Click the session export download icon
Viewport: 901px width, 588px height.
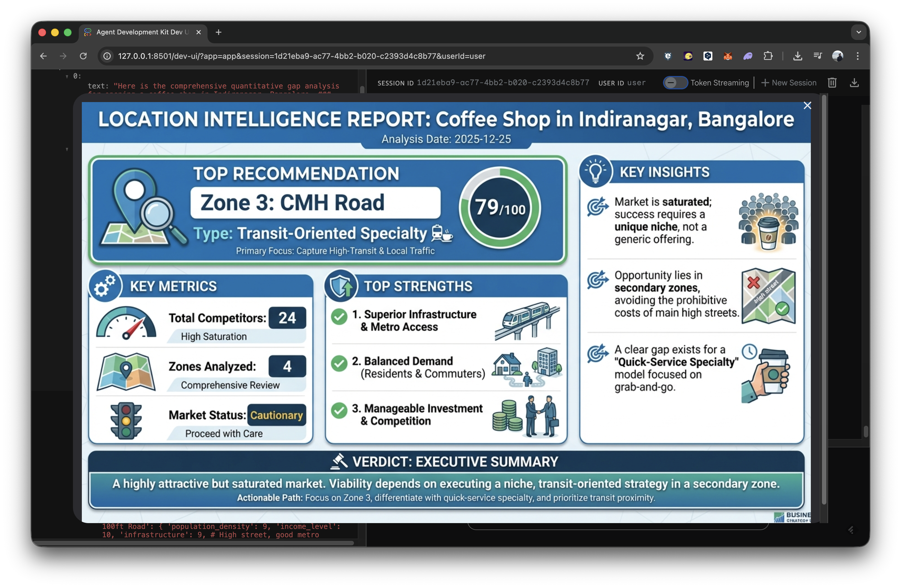[x=854, y=83]
